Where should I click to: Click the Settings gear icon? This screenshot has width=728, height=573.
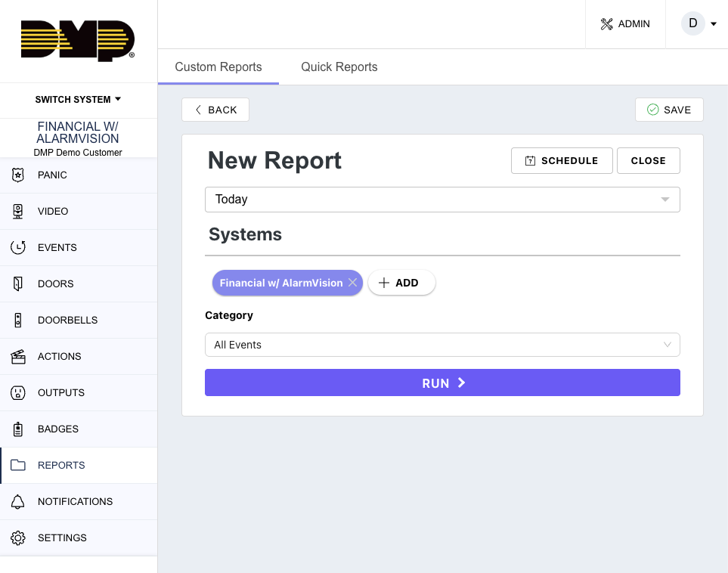coord(17,537)
